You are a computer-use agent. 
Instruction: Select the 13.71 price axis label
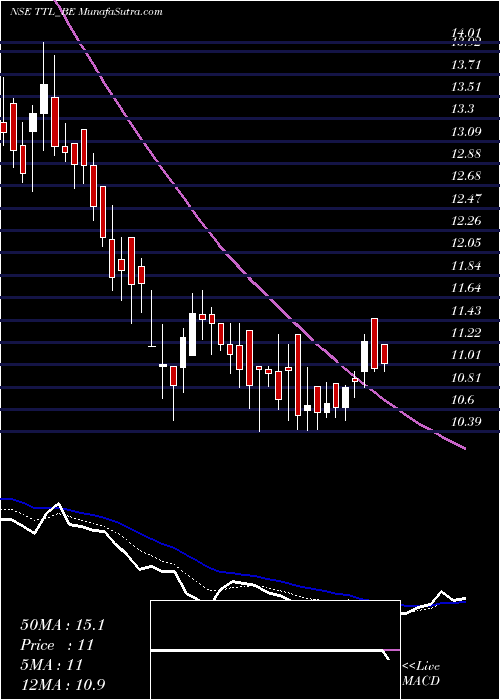(467, 65)
